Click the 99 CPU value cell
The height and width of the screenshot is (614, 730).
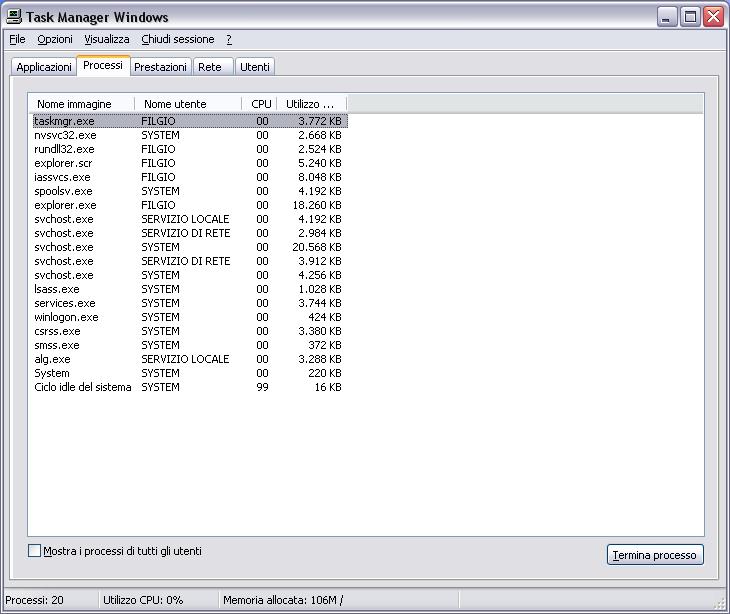pyautogui.click(x=262, y=387)
